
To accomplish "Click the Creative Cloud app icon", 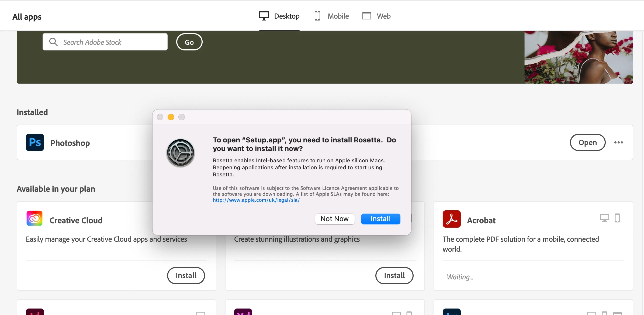I will (34, 218).
